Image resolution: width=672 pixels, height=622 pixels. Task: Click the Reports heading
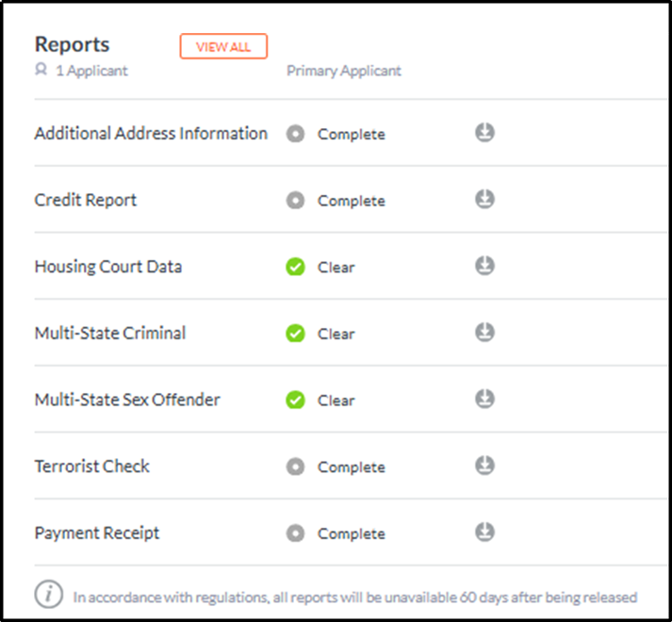(72, 44)
